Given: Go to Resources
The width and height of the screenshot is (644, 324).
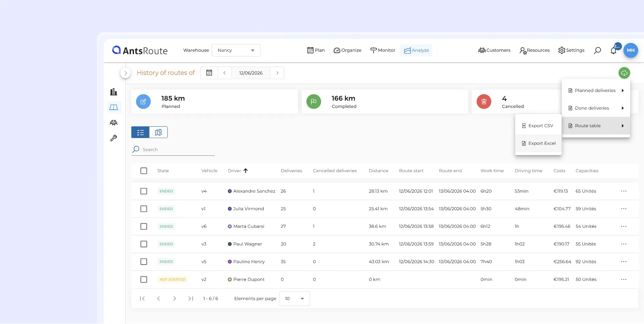Looking at the screenshot, I should 535,50.
